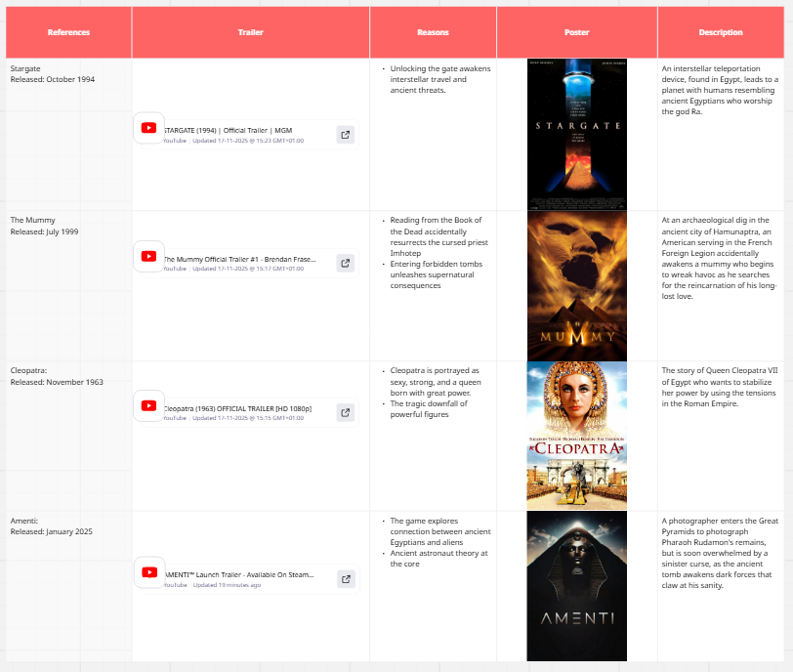Click the Amenti poster artwork

click(576, 585)
